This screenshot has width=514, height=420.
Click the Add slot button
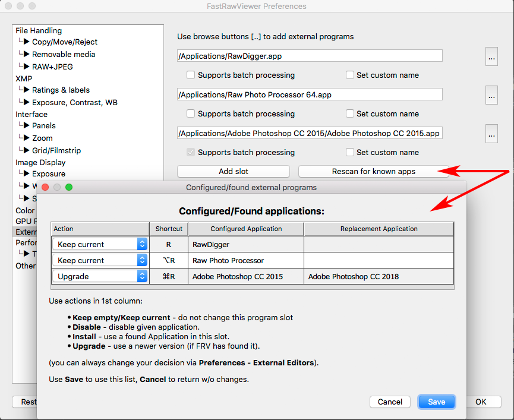coord(234,171)
